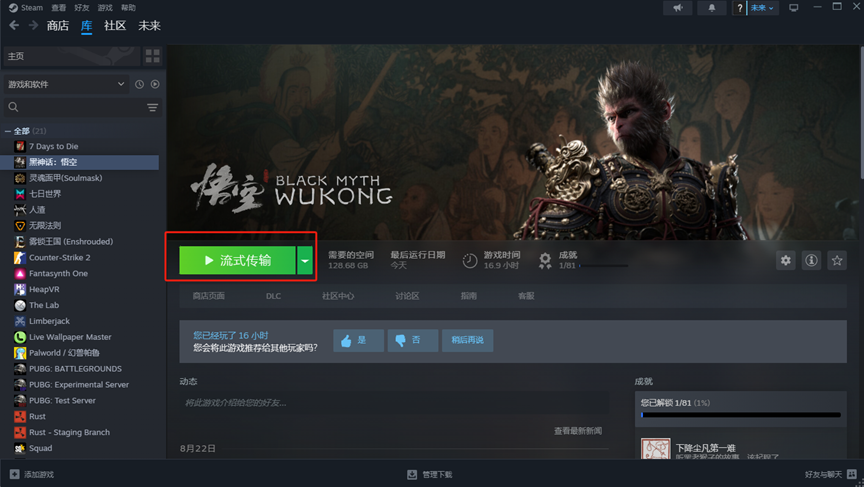Go to the 商店 tab
This screenshot has height=487, width=864.
(58, 25)
